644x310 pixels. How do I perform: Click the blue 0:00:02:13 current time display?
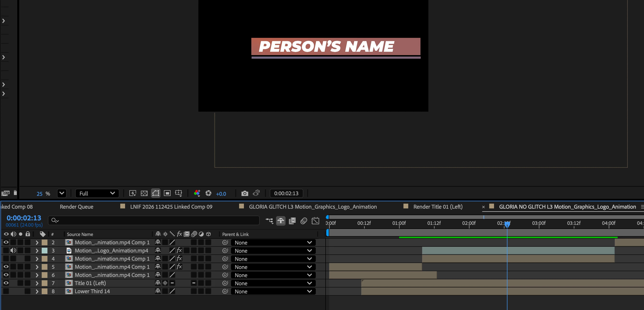coord(24,218)
